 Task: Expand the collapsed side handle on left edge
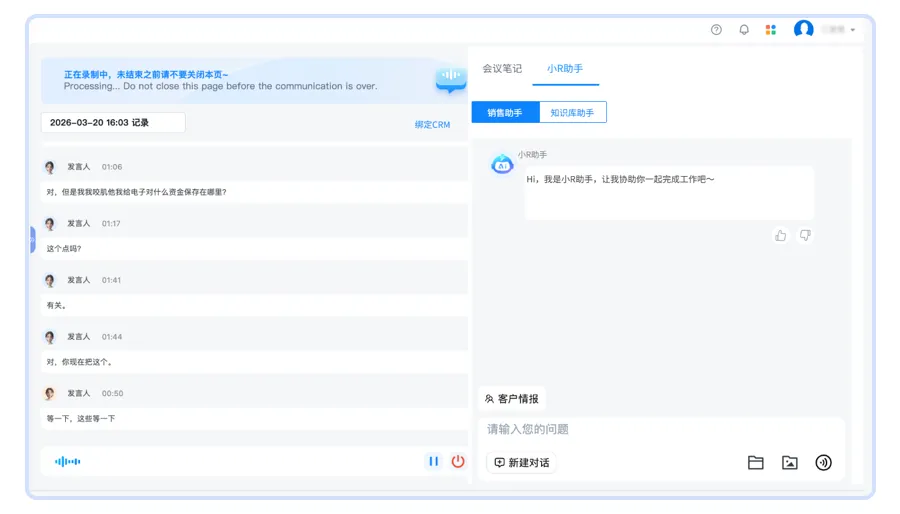click(33, 239)
